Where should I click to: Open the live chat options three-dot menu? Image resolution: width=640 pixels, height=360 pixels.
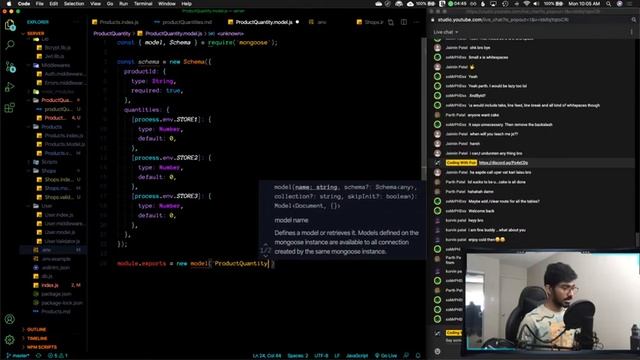tap(631, 32)
